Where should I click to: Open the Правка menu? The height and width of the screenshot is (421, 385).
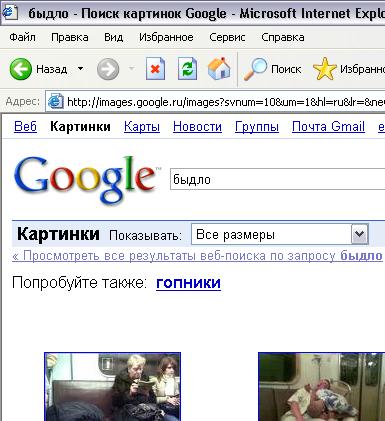[70, 37]
